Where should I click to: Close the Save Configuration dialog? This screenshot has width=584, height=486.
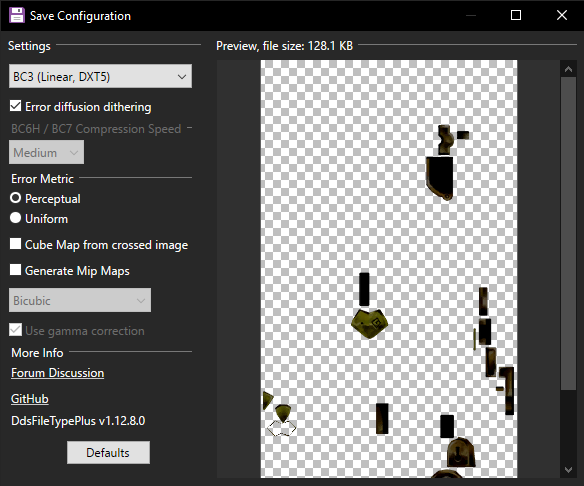click(562, 15)
